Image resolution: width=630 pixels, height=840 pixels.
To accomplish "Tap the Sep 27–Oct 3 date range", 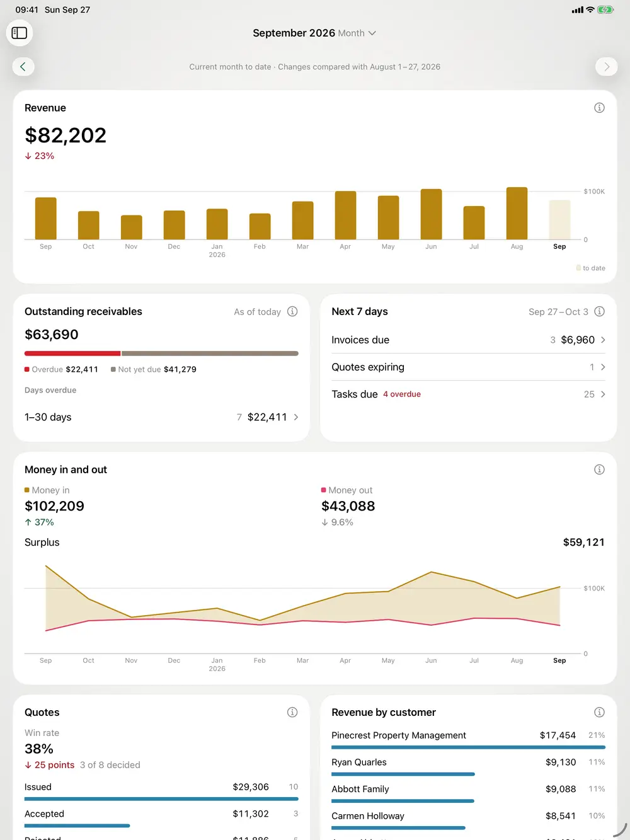I will point(558,311).
